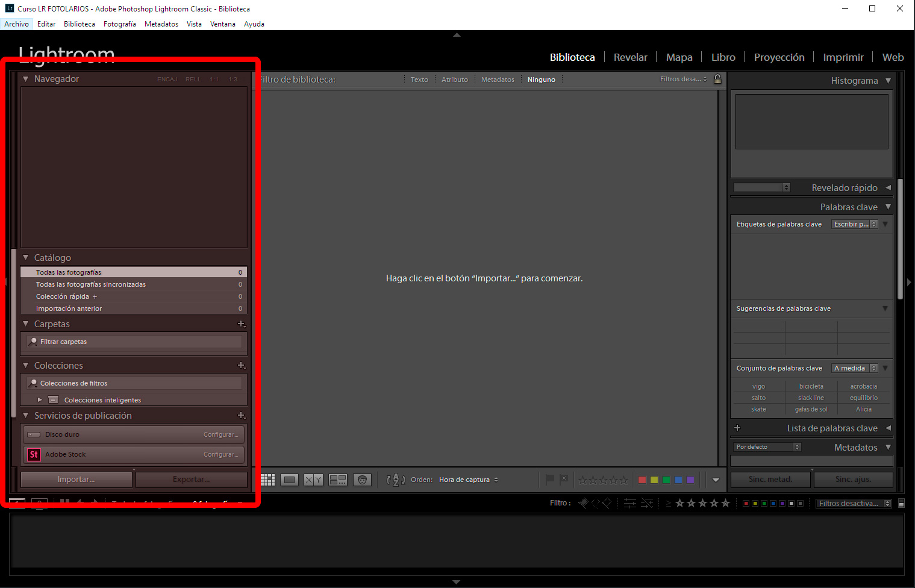Enable the Atributo filter
Image resolution: width=915 pixels, height=588 pixels.
455,79
